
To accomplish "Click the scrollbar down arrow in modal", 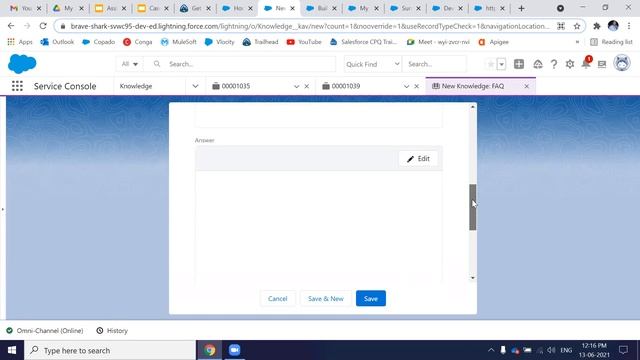I will tap(473, 278).
